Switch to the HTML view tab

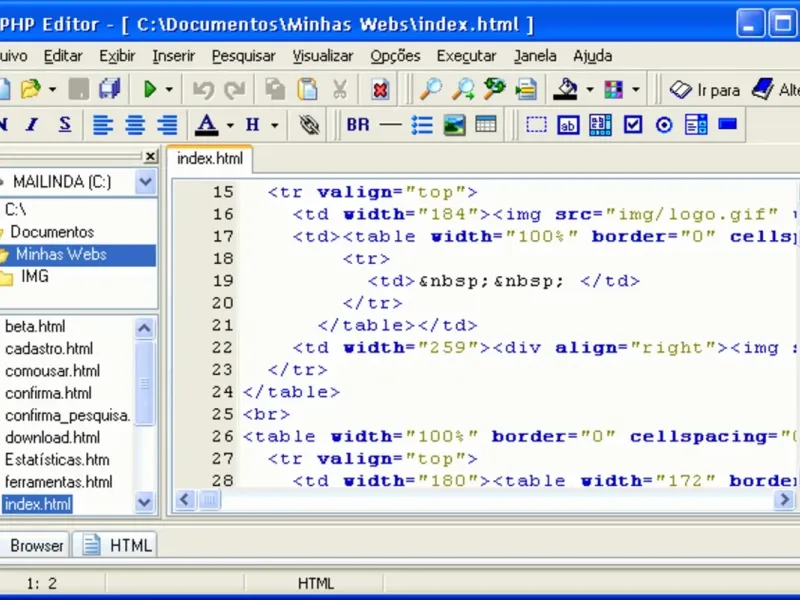[115, 545]
